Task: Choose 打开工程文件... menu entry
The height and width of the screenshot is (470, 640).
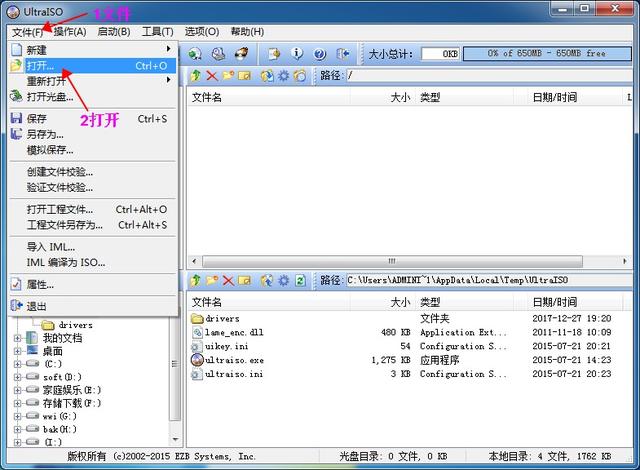Action: coord(93,209)
